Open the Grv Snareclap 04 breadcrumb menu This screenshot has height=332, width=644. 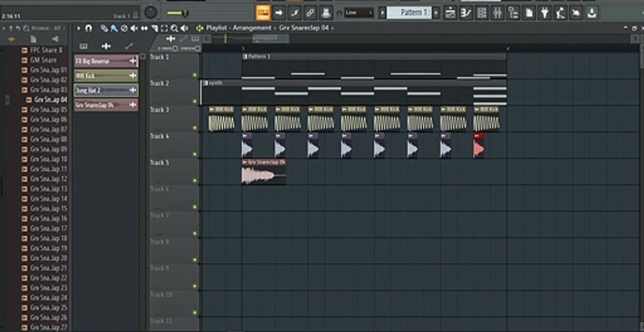pos(304,28)
